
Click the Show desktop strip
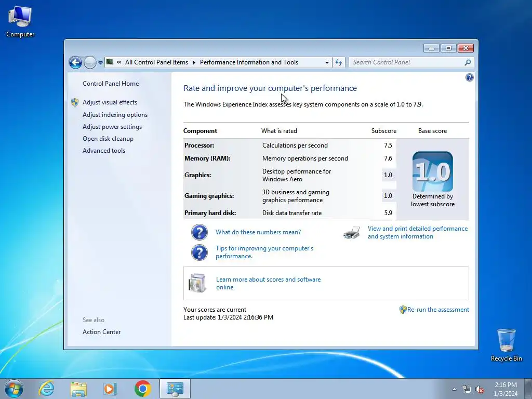click(x=528, y=389)
